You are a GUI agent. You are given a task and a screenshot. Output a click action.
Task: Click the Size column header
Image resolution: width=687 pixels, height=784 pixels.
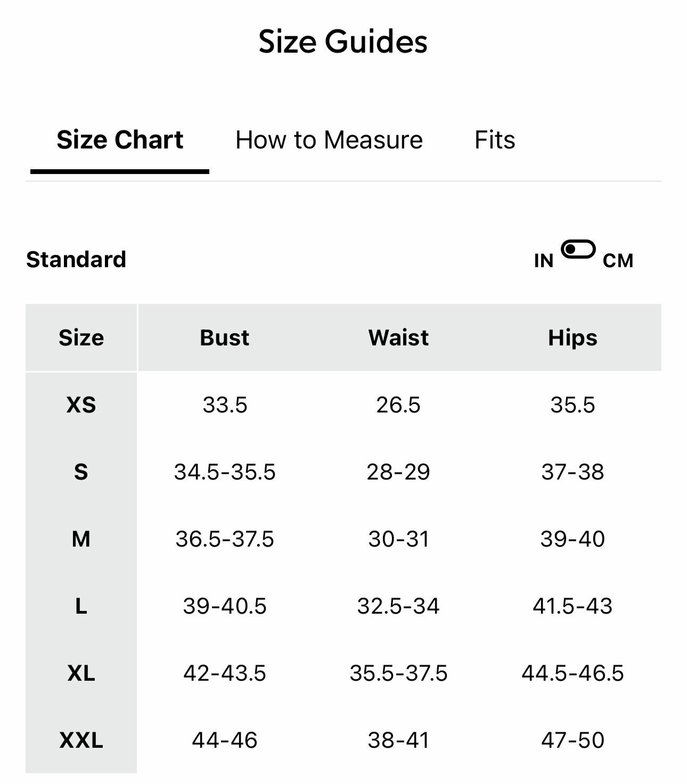pos(81,338)
